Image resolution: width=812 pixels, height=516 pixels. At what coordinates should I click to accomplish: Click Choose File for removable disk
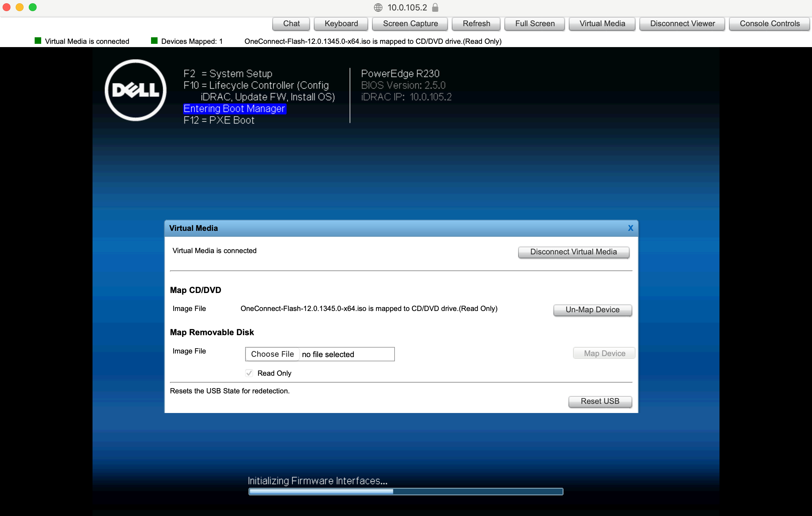pyautogui.click(x=273, y=354)
